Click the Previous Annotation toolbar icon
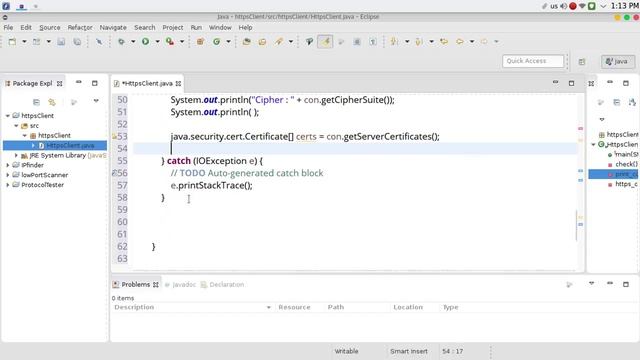Screen dimensions: 640x360 [418, 42]
